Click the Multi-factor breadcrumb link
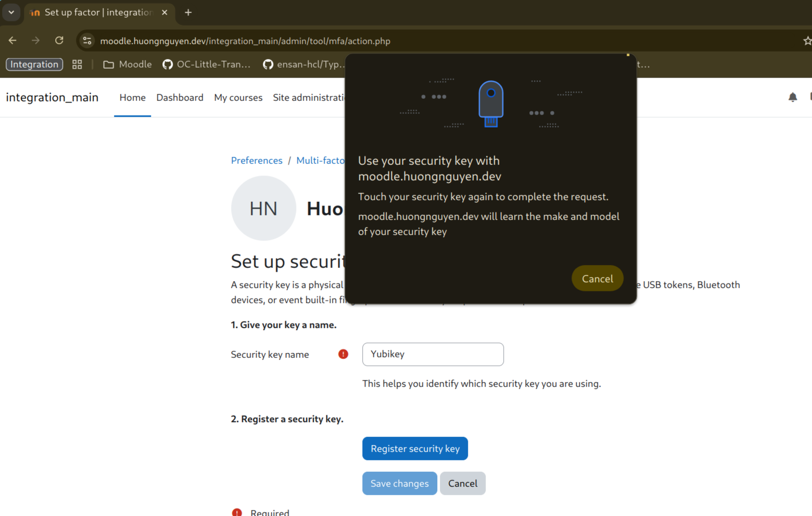This screenshot has height=516, width=812. coord(320,161)
